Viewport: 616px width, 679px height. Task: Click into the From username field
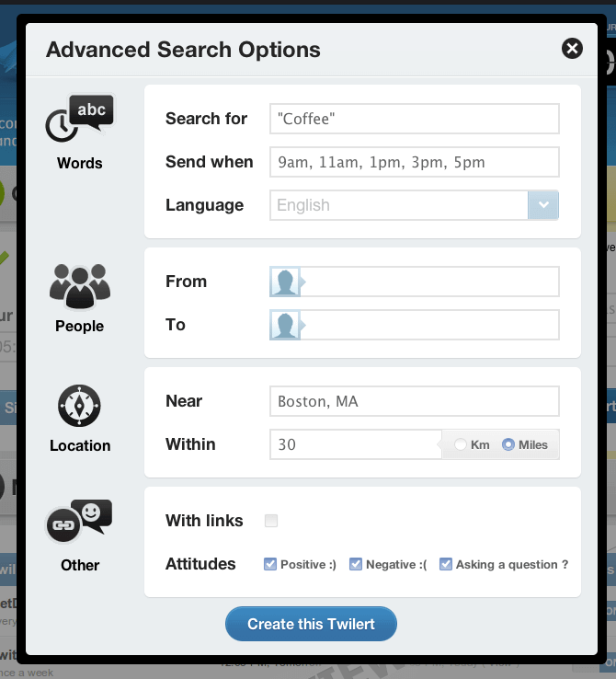point(430,282)
